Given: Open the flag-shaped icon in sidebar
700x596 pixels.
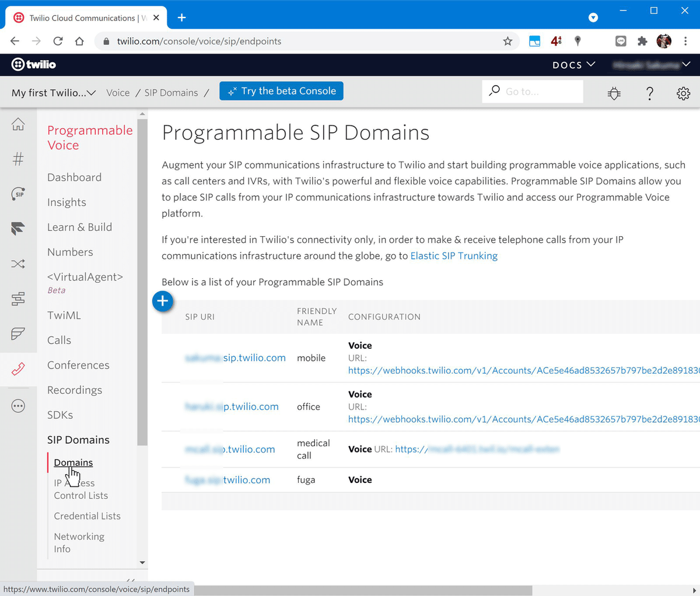Looking at the screenshot, I should click(x=18, y=334).
